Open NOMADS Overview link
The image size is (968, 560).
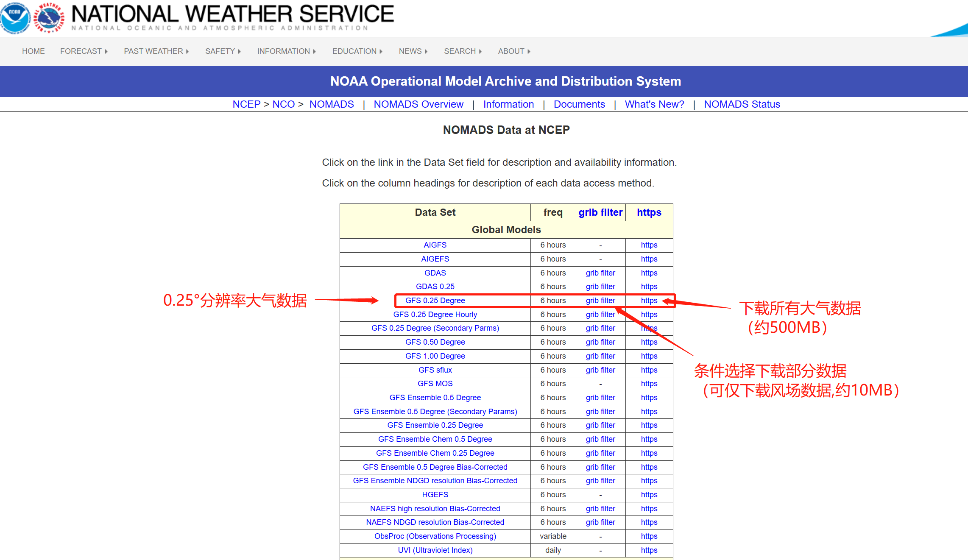click(418, 104)
